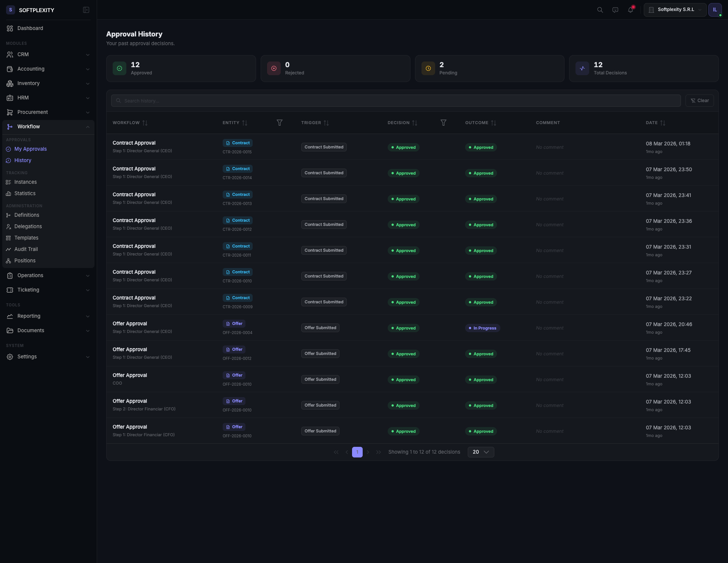Click the Clear filter button

[700, 101]
